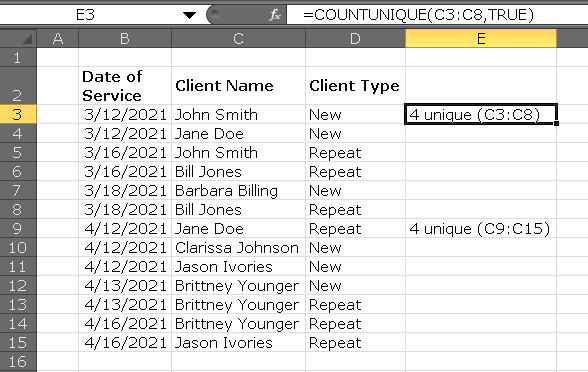
Task: Click 'Repeat' client type in row 5
Action: point(356,153)
